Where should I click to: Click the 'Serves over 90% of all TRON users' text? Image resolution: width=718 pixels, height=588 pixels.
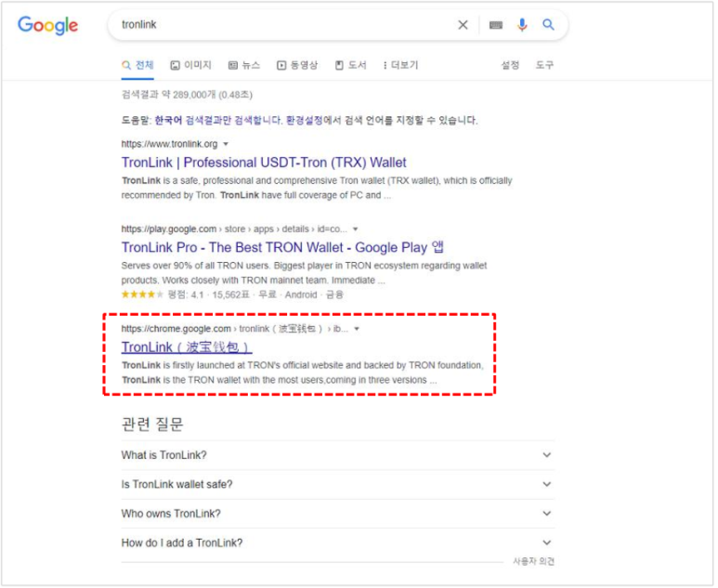[x=196, y=266]
